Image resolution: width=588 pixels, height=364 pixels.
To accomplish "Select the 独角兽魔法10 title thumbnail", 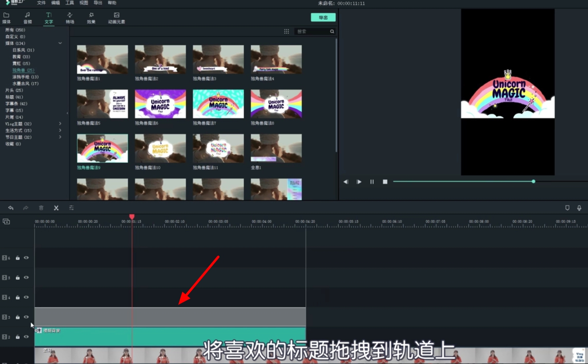I will click(160, 148).
